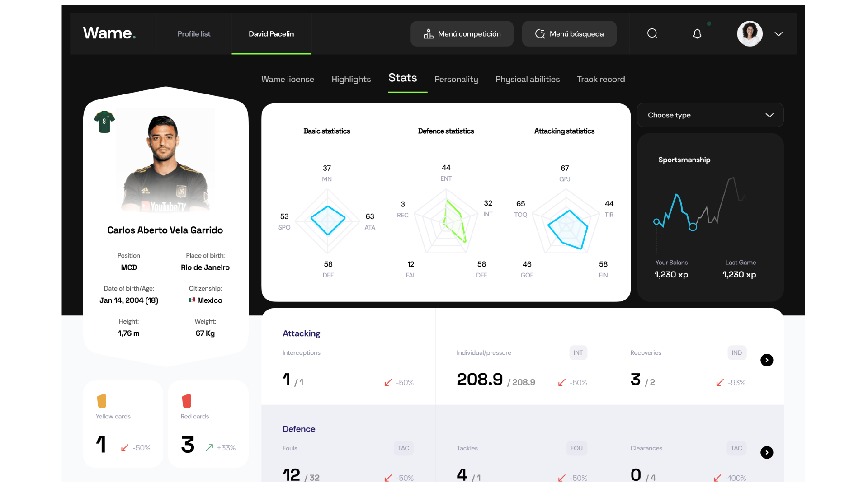Image resolution: width=868 pixels, height=488 pixels.
Task: Click the INT tag on Individual/pressure
Action: click(578, 353)
